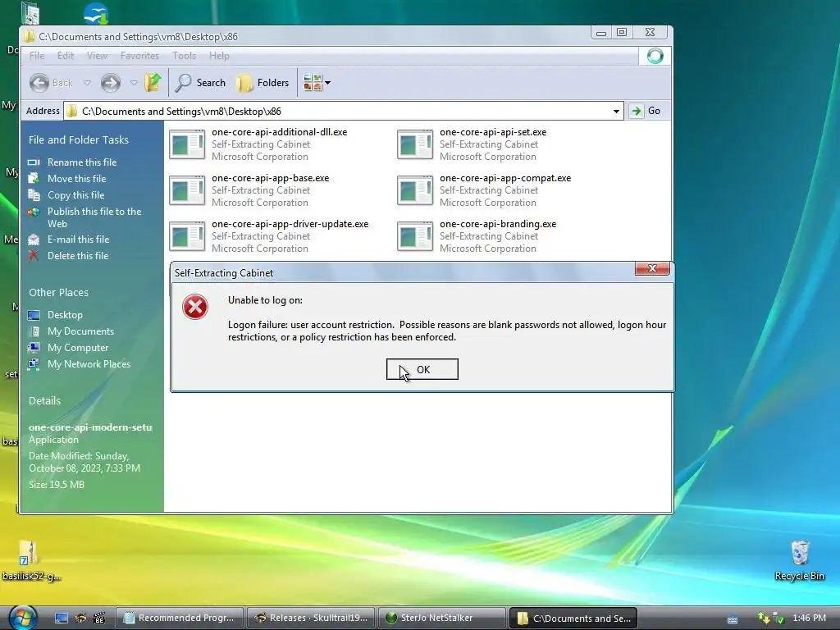Open the Tools menu
The width and height of the screenshot is (840, 630).
point(184,56)
